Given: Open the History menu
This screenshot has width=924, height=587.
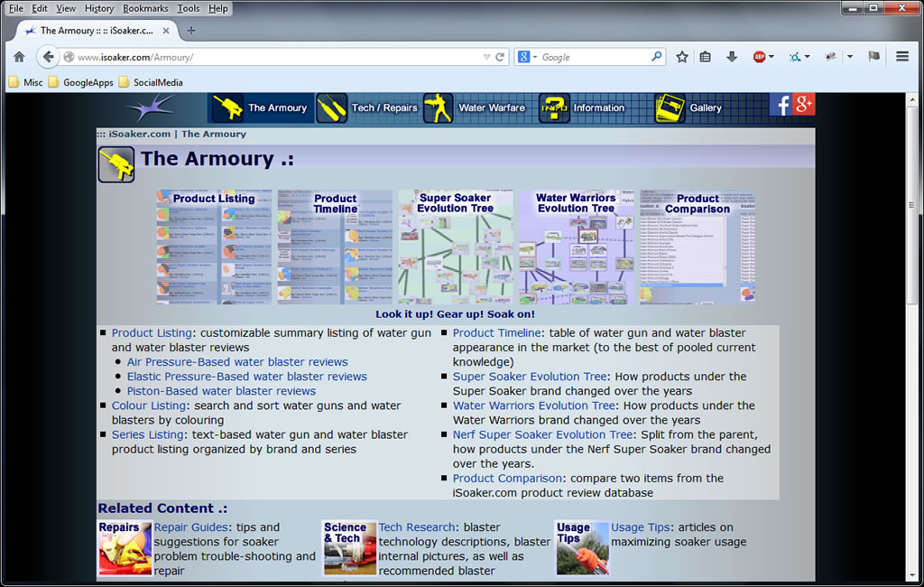Looking at the screenshot, I should click(99, 8).
